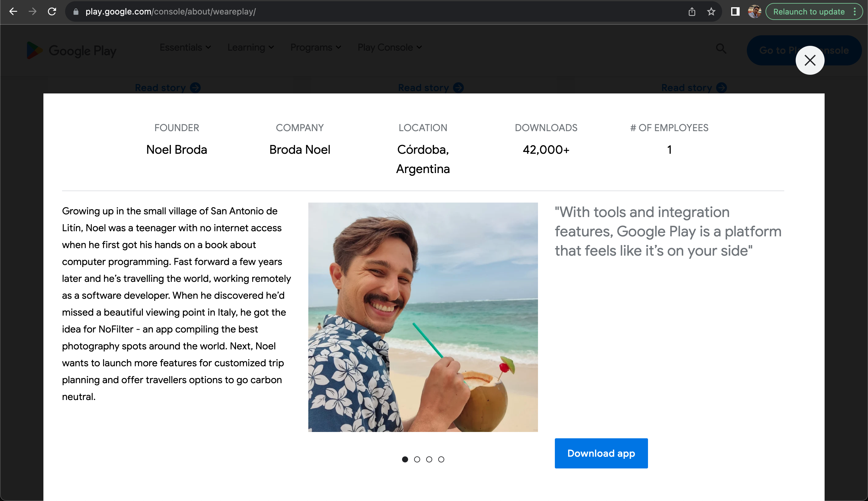Click Noel's beach photo
The width and height of the screenshot is (868, 501).
click(x=423, y=317)
